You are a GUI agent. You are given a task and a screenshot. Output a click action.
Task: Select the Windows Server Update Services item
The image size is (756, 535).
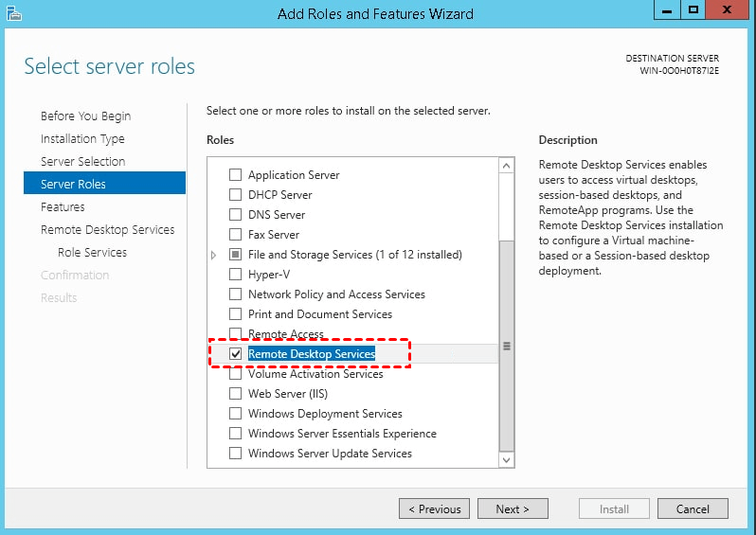[330, 454]
